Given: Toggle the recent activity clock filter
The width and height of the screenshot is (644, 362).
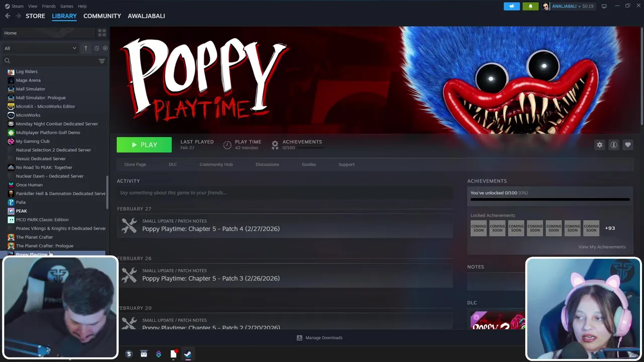Looking at the screenshot, I should 97,48.
